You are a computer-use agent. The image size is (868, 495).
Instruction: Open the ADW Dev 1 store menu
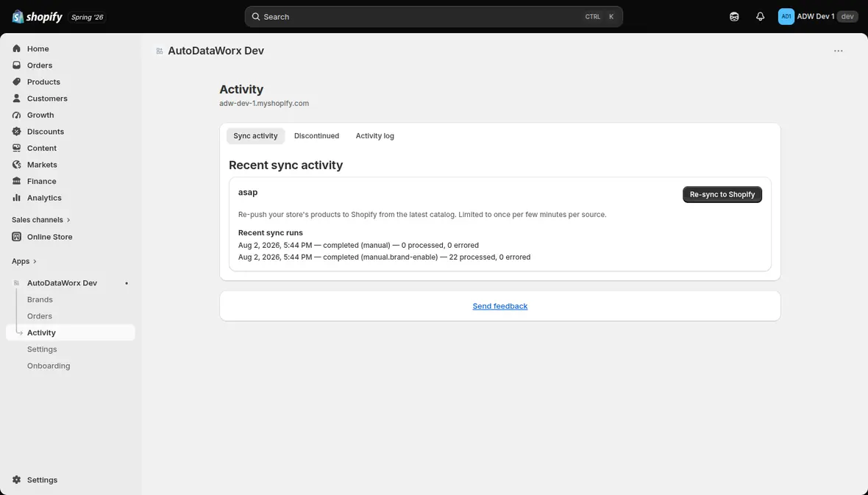(818, 17)
